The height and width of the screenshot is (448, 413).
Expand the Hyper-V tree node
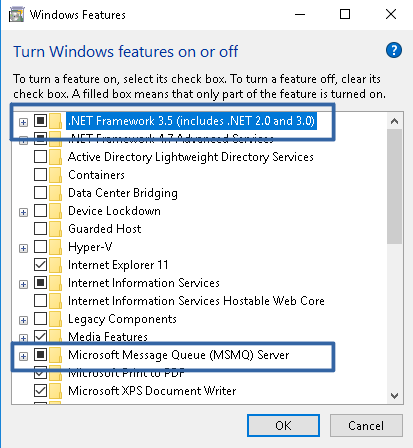coord(23,248)
